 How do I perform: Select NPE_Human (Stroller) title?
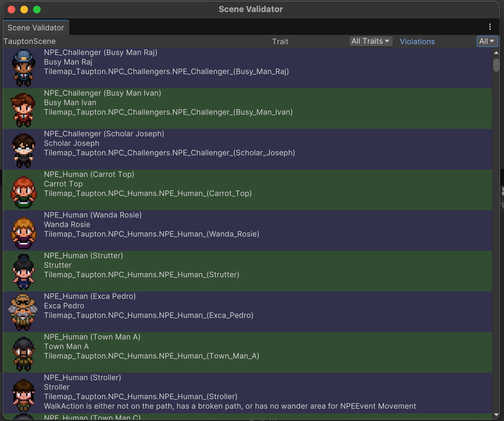tap(83, 378)
